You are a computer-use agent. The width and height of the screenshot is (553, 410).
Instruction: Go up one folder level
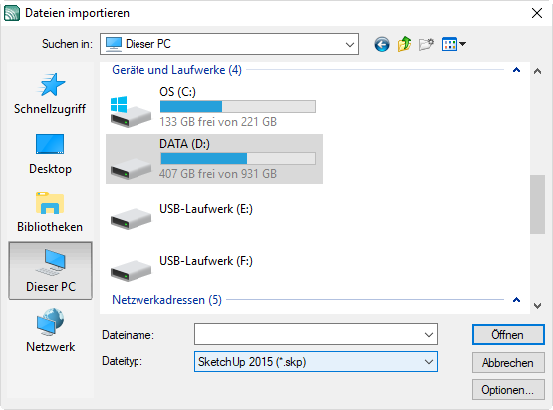pos(404,44)
